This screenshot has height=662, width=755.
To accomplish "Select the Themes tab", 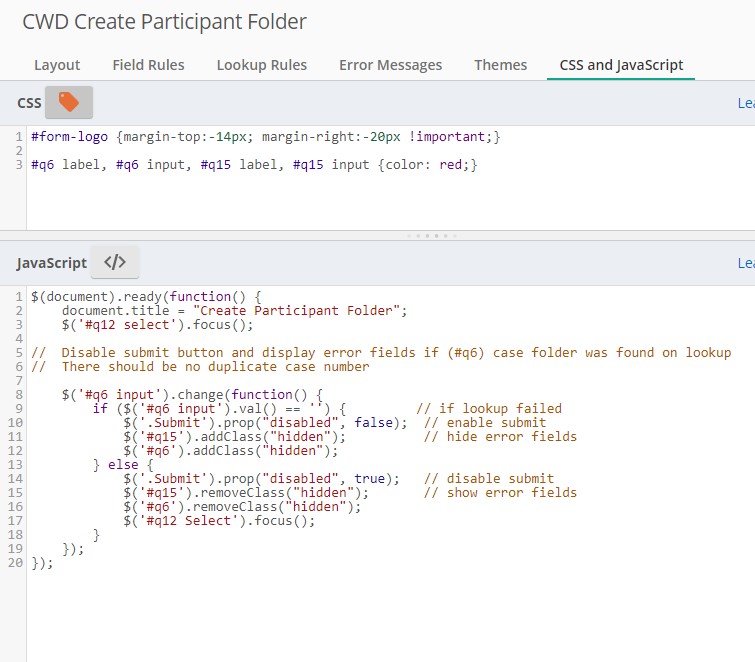I will pos(500,65).
